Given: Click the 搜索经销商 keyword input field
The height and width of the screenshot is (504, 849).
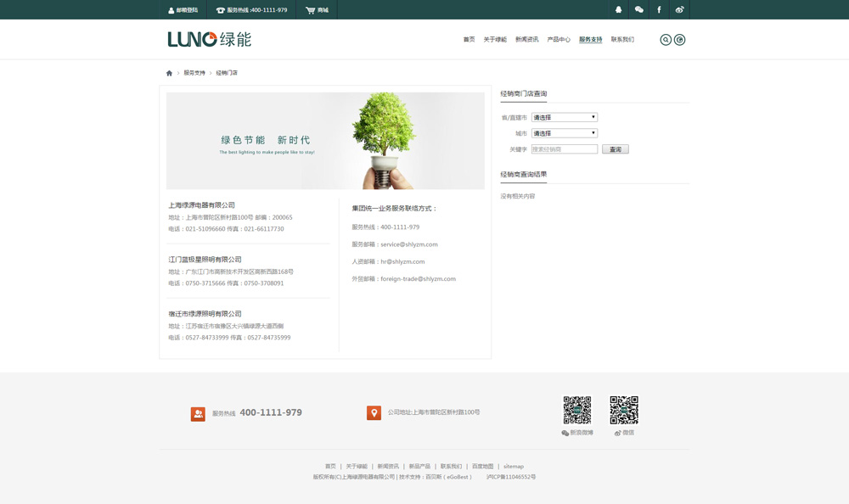Looking at the screenshot, I should [x=564, y=148].
